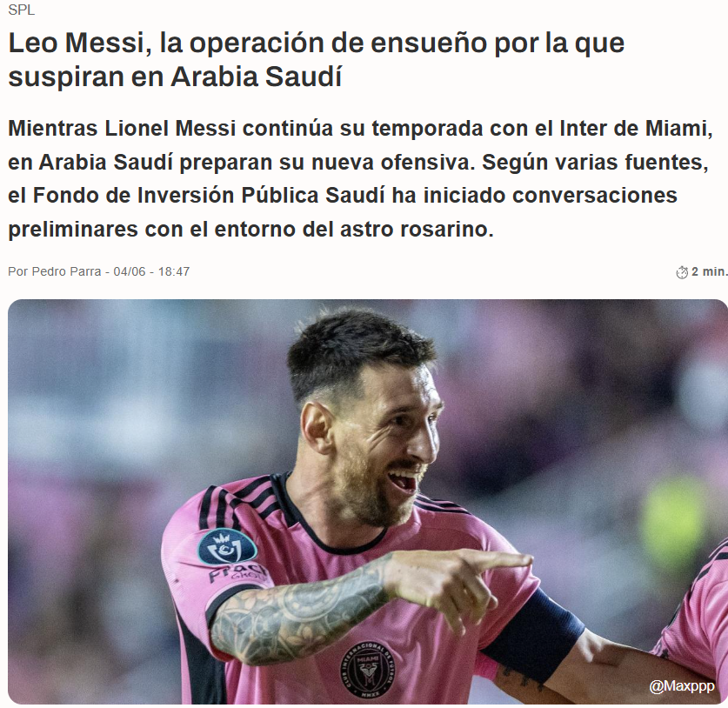Image resolution: width=728 pixels, height=708 pixels.
Task: Click the publication date 04/06 - 18:47
Action: click(x=152, y=271)
